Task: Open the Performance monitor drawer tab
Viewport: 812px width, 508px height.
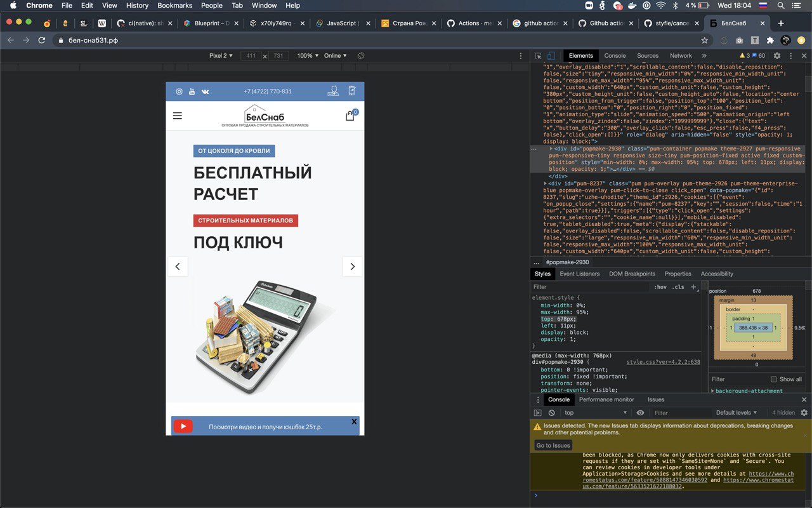Action: [x=606, y=399]
